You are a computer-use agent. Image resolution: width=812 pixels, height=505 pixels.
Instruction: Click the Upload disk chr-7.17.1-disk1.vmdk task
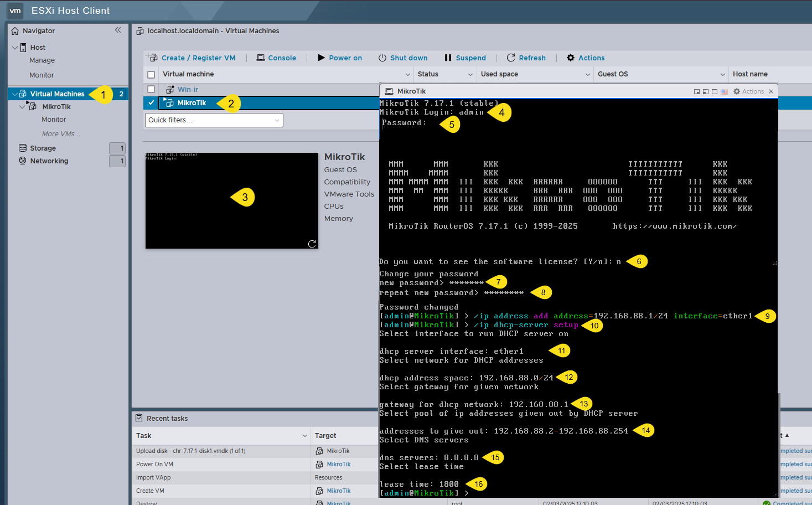coord(191,451)
